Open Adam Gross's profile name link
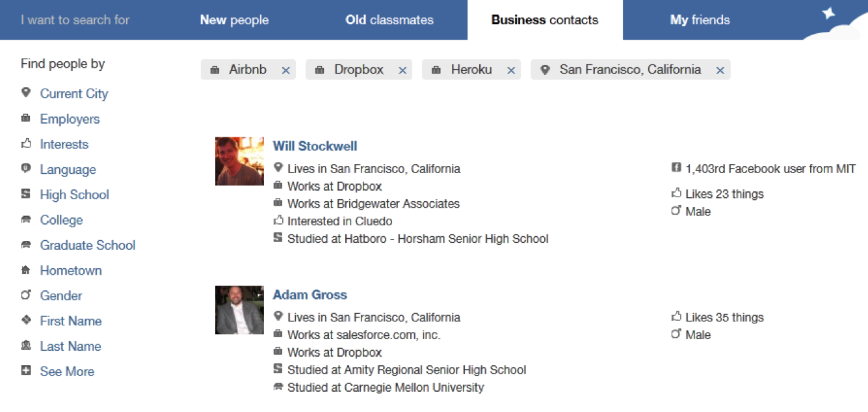Image resolution: width=868 pixels, height=412 pixels. [x=309, y=295]
